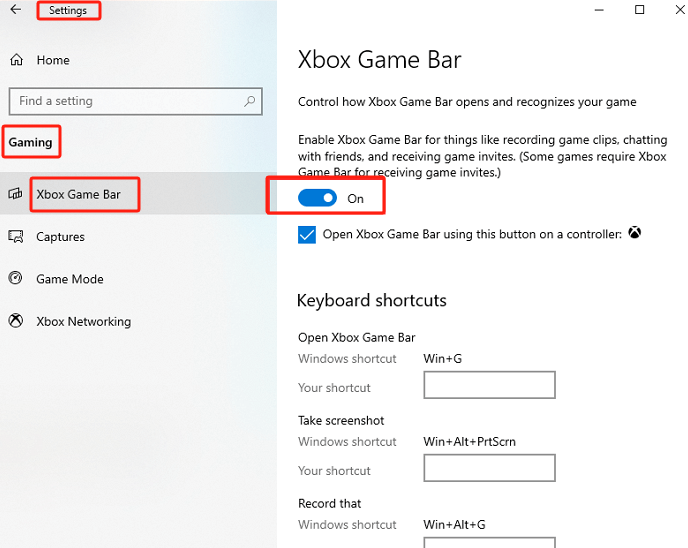Screen dimensions: 688x548
Task: Click the Home house icon
Action: point(16,60)
